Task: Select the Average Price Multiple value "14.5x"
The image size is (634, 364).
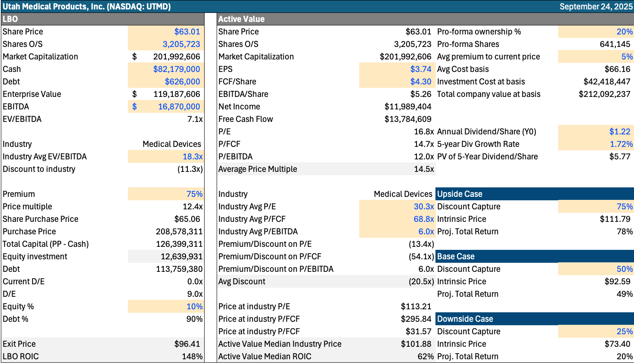Action: 424,169
